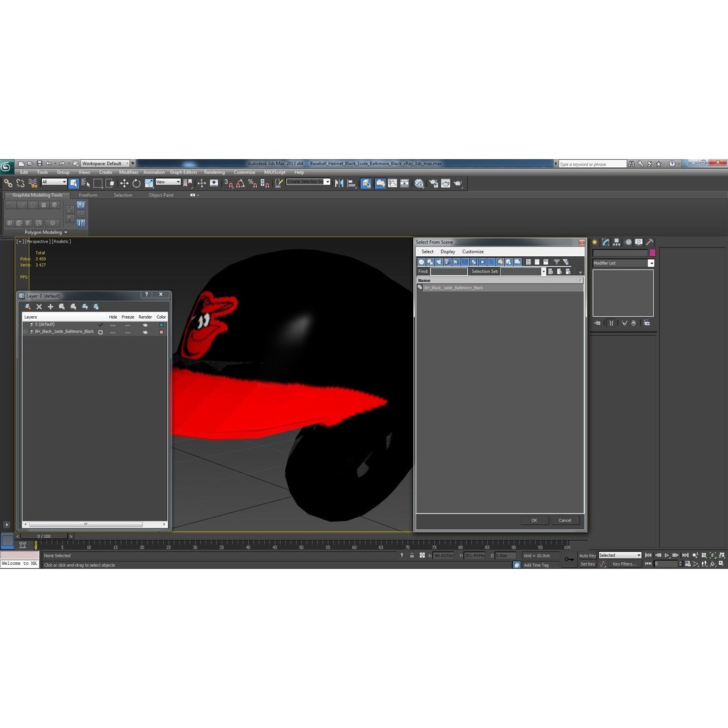Open Select by Name tool
Image resolution: width=728 pixels, height=728 pixels.
(x=86, y=183)
